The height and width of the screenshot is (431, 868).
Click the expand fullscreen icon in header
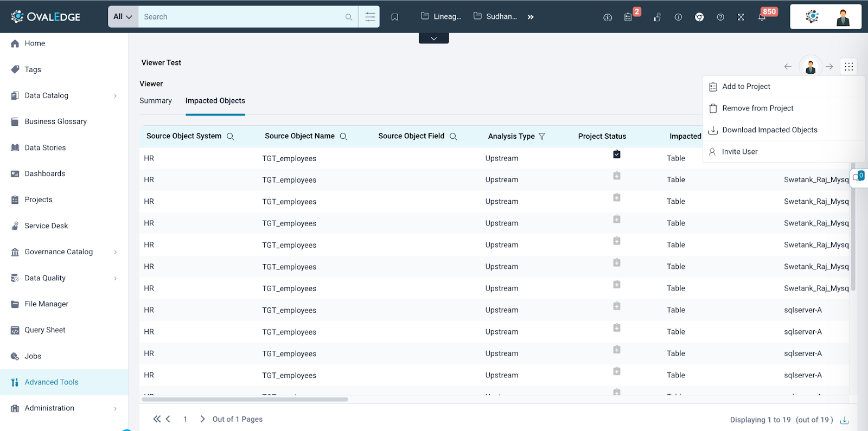741,17
